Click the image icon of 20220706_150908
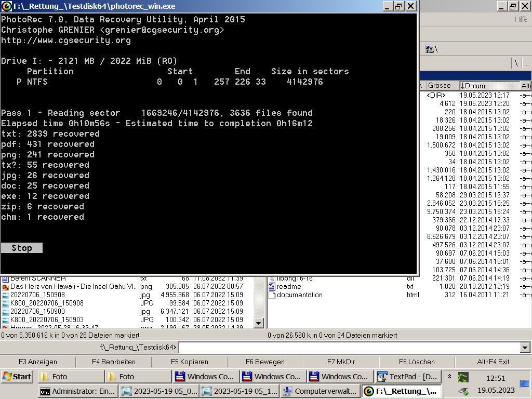The image size is (532, 399). click(x=5, y=295)
